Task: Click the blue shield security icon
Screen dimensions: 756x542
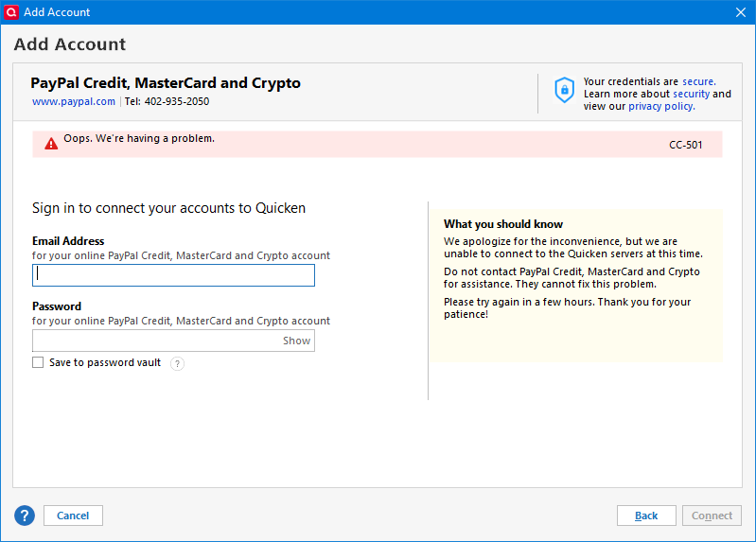Action: (564, 90)
